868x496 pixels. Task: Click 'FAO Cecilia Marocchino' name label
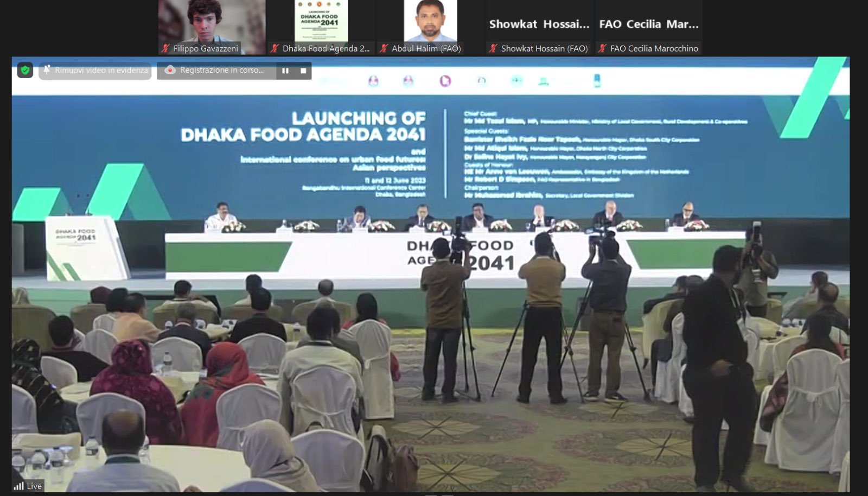coord(654,48)
